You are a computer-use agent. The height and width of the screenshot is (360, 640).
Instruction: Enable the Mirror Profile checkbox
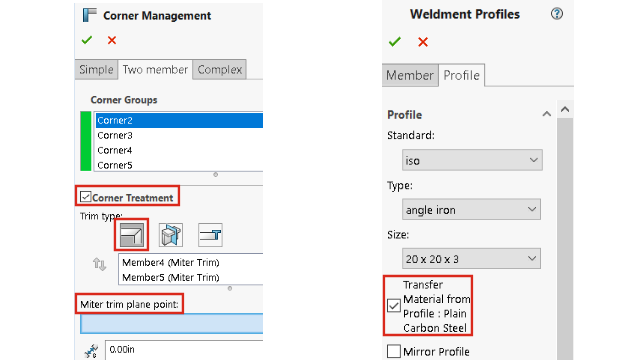(x=394, y=351)
